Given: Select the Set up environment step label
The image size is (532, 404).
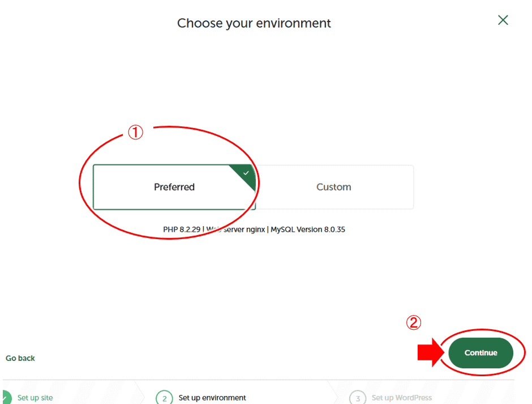Looking at the screenshot, I should 212,398.
